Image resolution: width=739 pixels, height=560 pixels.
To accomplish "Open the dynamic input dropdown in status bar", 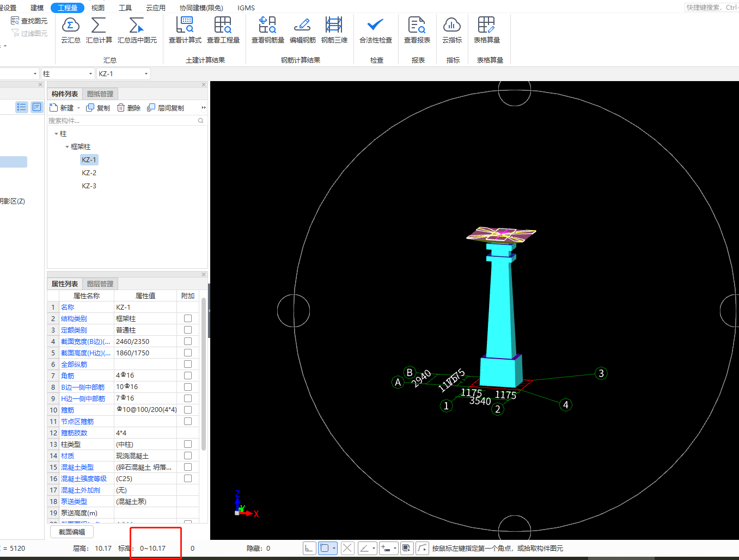I will [x=395, y=548].
